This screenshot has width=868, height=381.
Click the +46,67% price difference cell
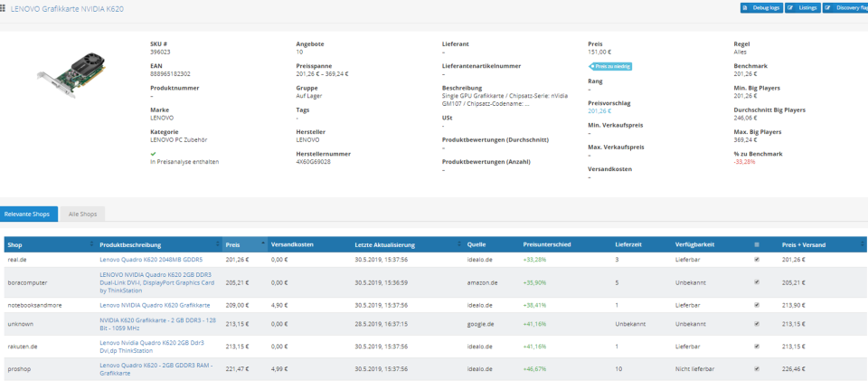point(534,369)
